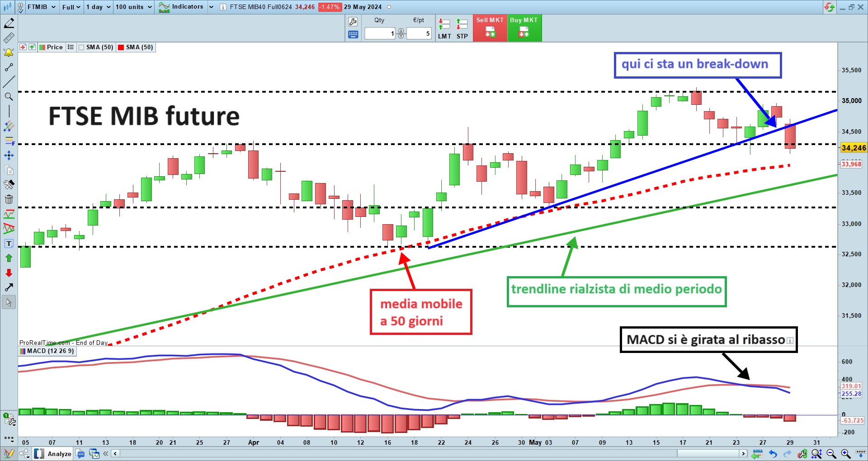Open the MACD panel indicator settings icon
This screenshot has width=868, height=461.
pyautogui.click(x=9, y=419)
